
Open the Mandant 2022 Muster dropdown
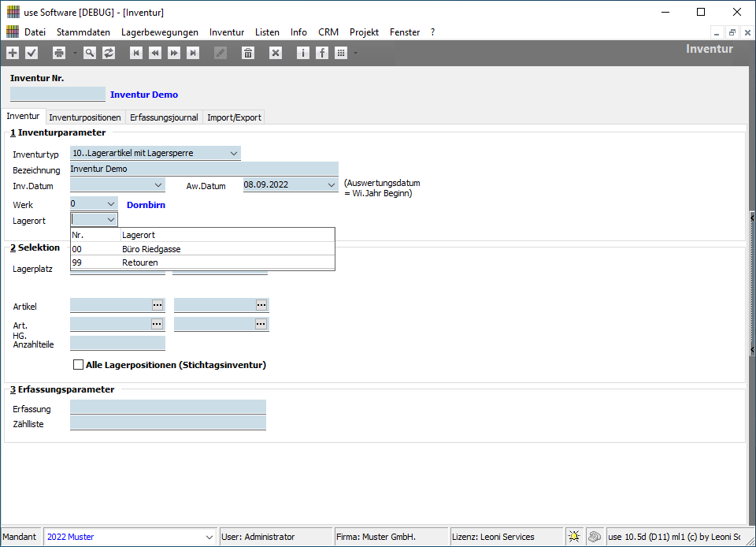[x=209, y=537]
